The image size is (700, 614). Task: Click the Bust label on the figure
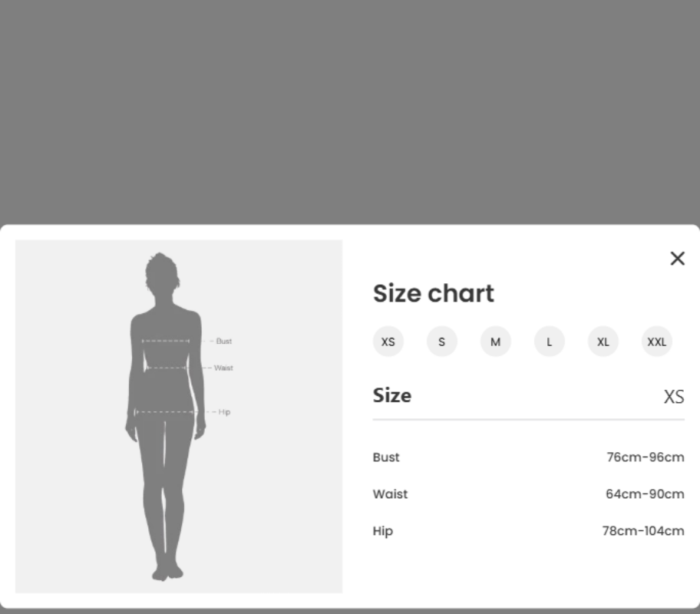(x=223, y=341)
